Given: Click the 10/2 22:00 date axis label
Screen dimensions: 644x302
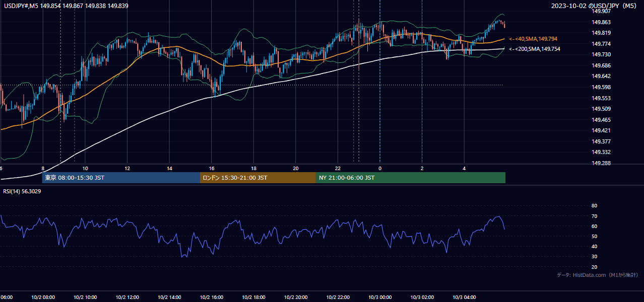Looking at the screenshot, I should tap(338, 297).
